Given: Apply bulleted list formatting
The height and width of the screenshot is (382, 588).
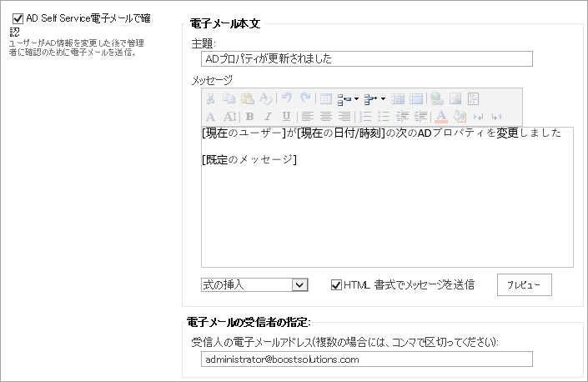Looking at the screenshot, I should pyautogui.click(x=384, y=117).
